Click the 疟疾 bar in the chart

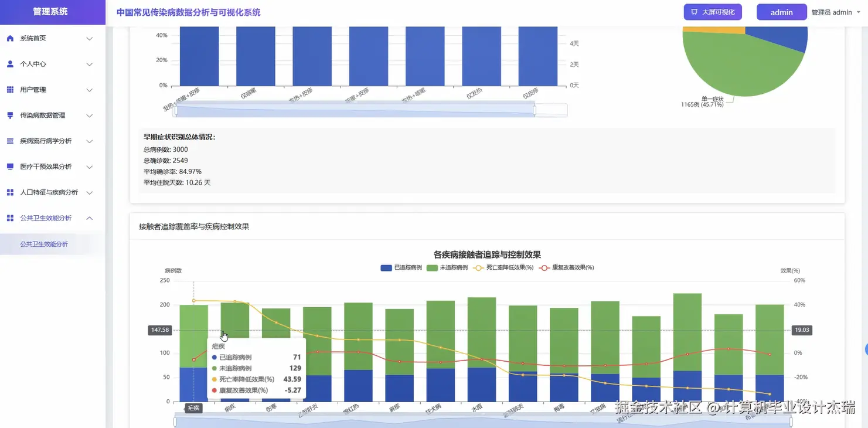pos(193,353)
